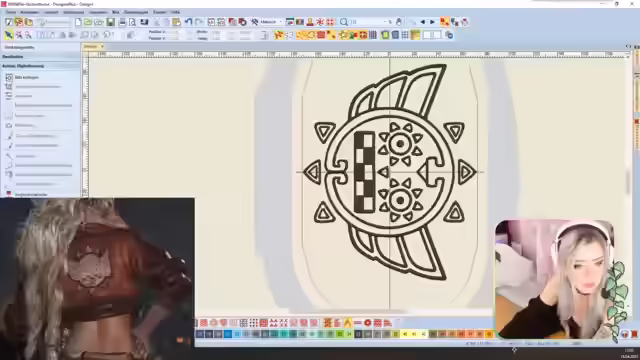Click the Print preview icon
The width and height of the screenshot is (640, 360).
[132, 22]
